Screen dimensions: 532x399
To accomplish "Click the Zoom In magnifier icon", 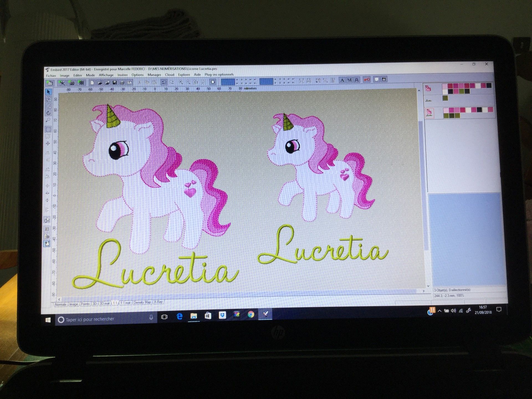I will (x=181, y=82).
